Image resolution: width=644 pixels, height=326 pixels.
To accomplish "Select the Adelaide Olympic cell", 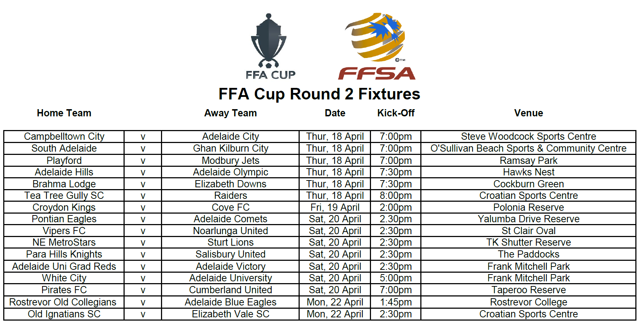I will pos(231,172).
